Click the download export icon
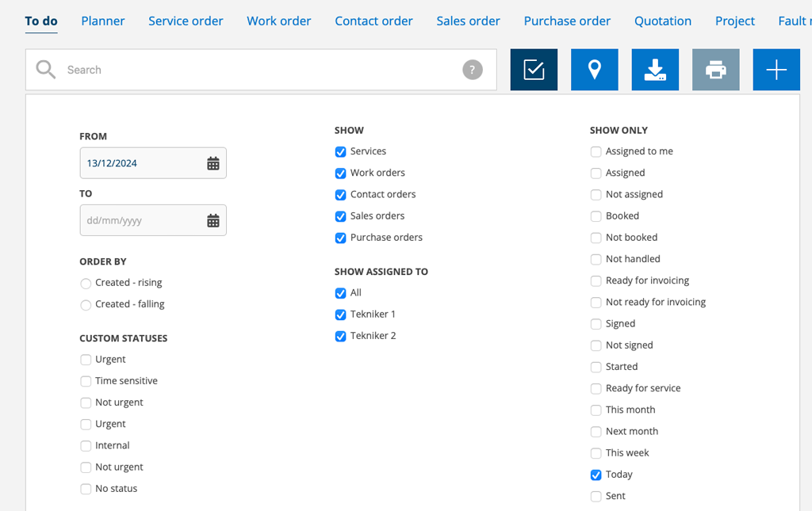The image size is (812, 511). [655, 70]
